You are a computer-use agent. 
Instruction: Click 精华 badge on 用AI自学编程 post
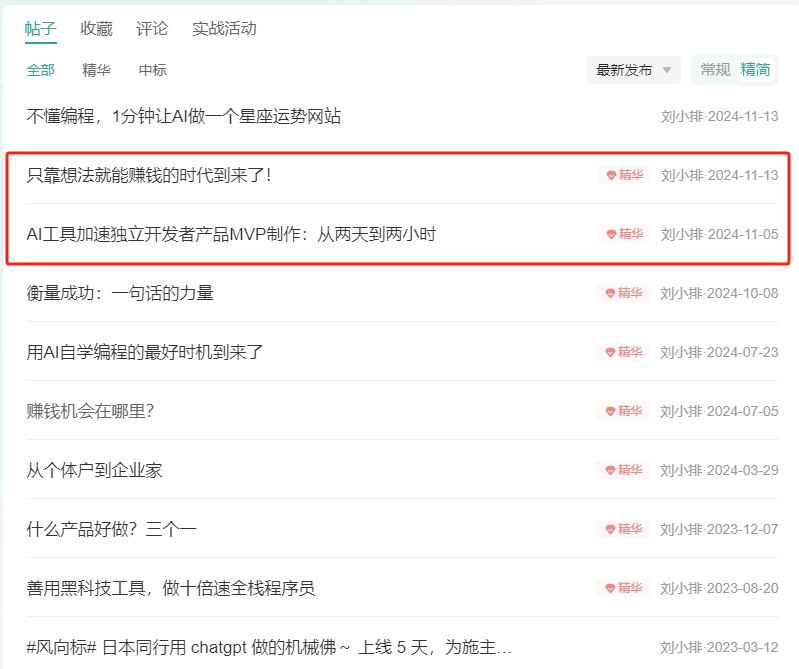623,352
